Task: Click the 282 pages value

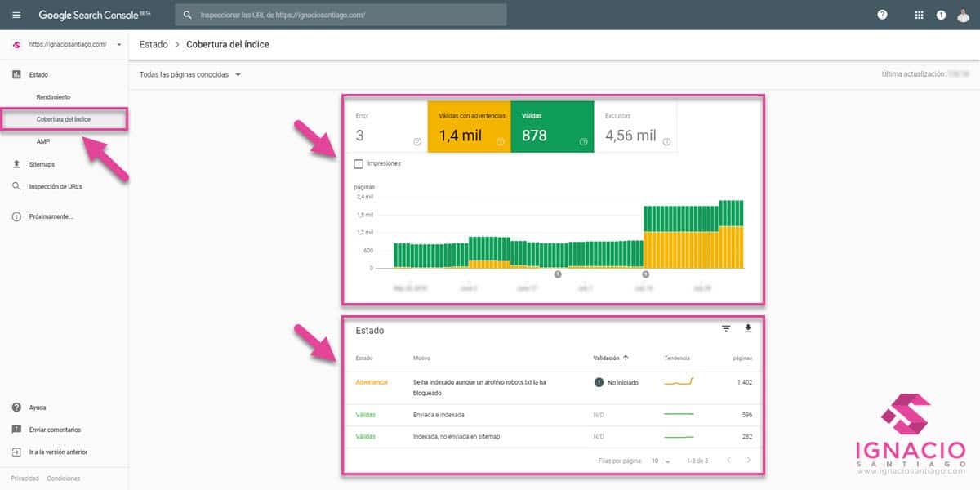Action: tap(746, 436)
